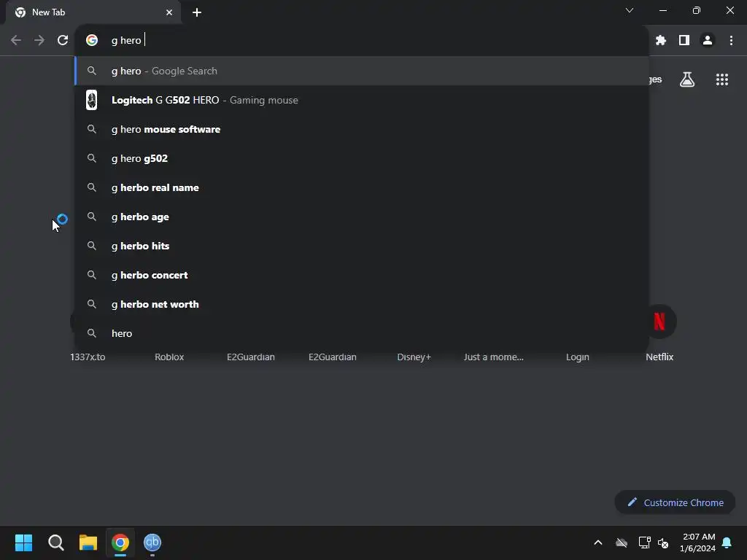
Task: Select the New Tab tab
Action: [93, 12]
